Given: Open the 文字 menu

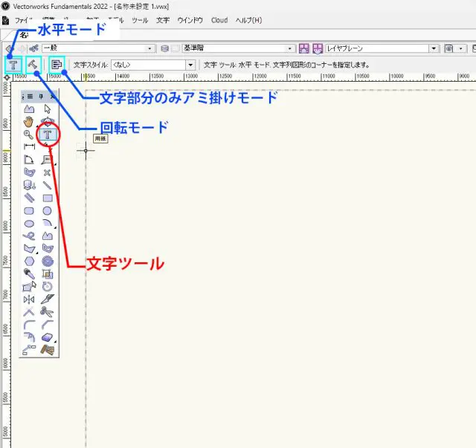Looking at the screenshot, I should 163,20.
